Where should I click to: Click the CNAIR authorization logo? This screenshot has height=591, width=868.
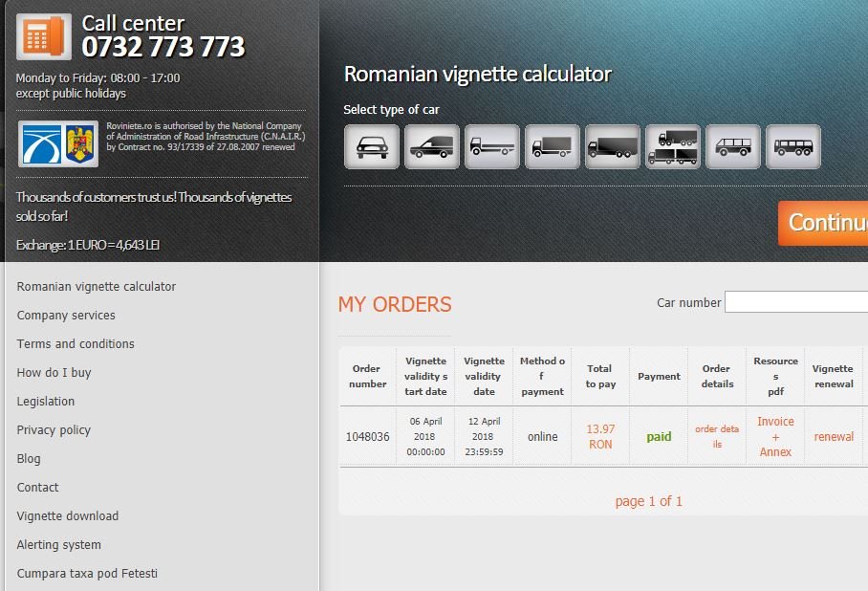(58, 143)
